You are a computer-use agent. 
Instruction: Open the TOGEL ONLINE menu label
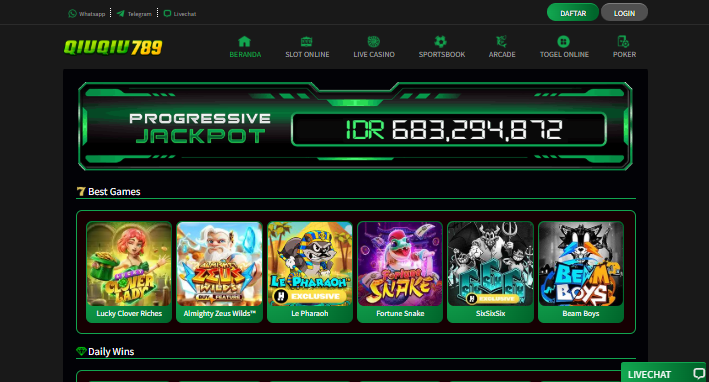click(x=564, y=55)
